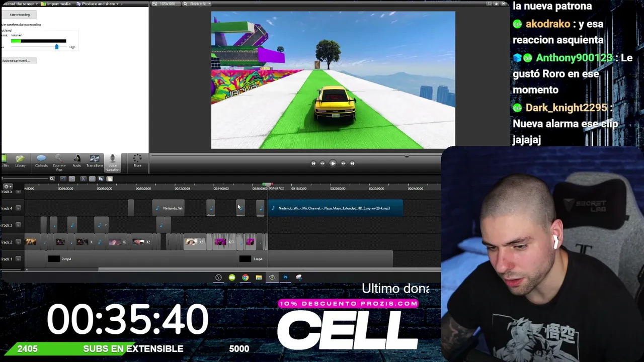
Task: Open the Produce and share dropdown
Action: (97, 4)
